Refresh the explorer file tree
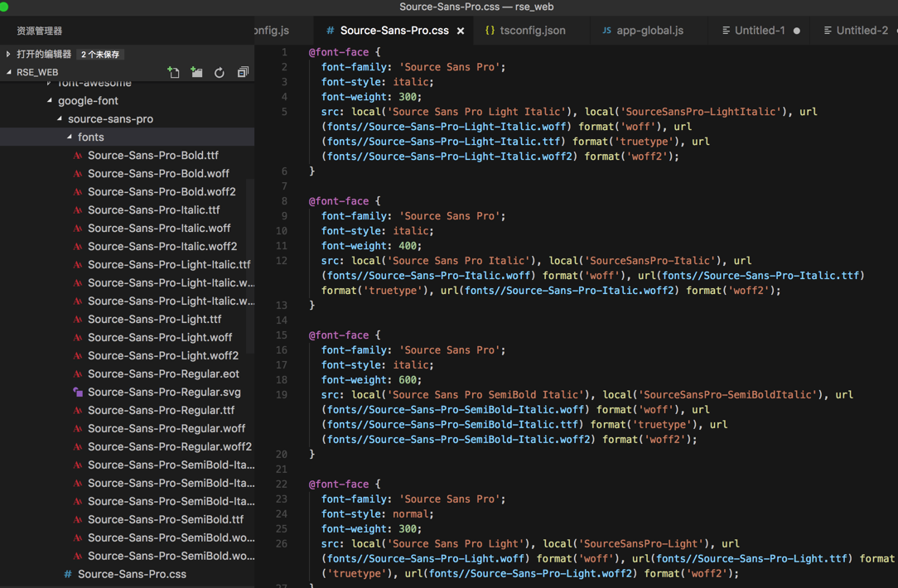The height and width of the screenshot is (588, 898). coord(220,73)
